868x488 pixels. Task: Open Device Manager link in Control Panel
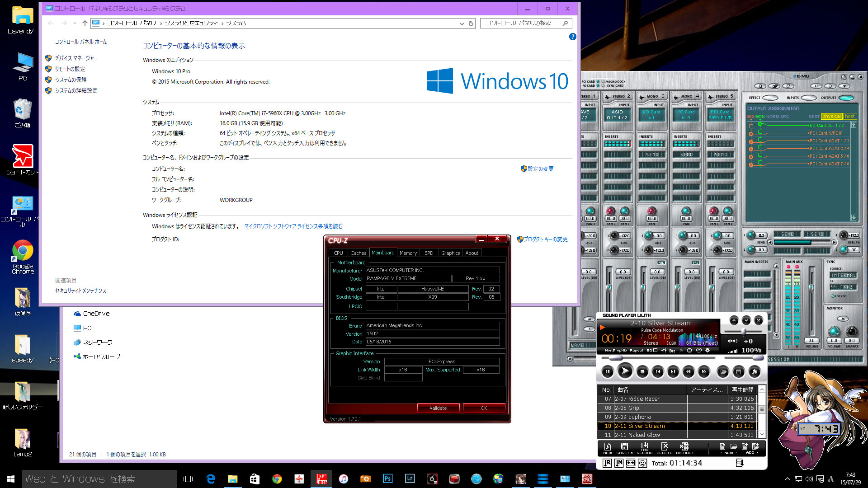click(x=76, y=58)
